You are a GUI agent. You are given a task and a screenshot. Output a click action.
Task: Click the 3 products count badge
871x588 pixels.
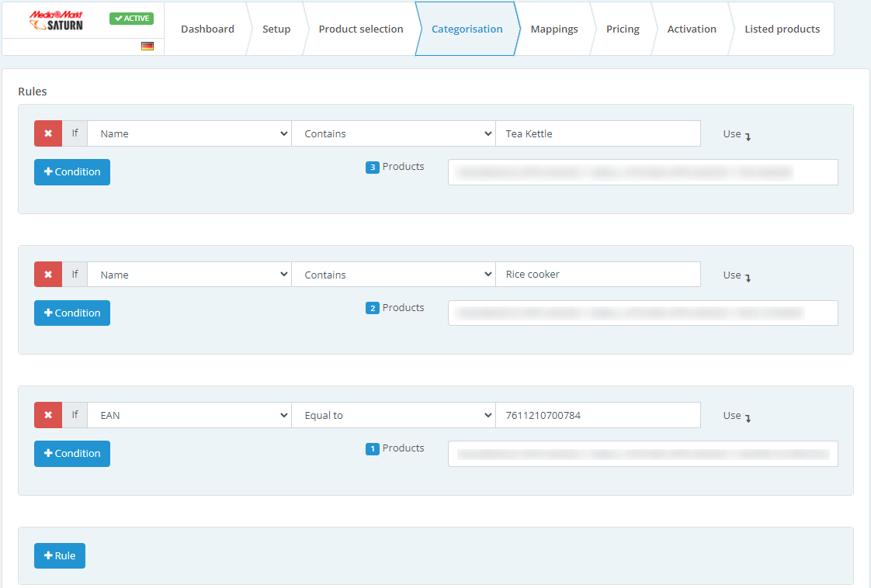point(372,167)
